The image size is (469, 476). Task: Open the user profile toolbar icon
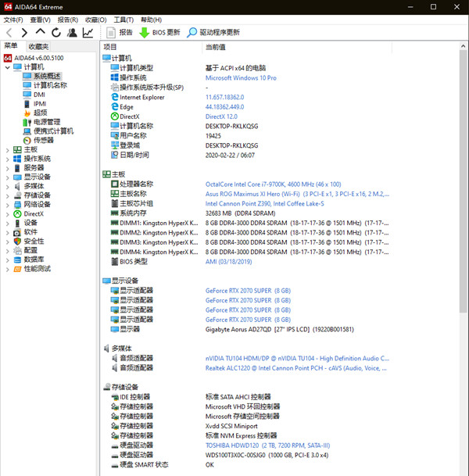72,33
